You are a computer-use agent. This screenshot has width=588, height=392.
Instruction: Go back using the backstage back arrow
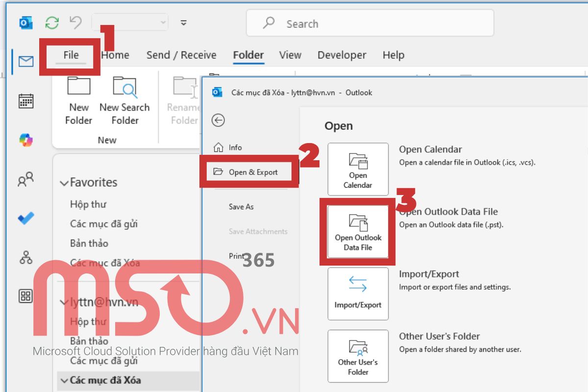click(218, 120)
